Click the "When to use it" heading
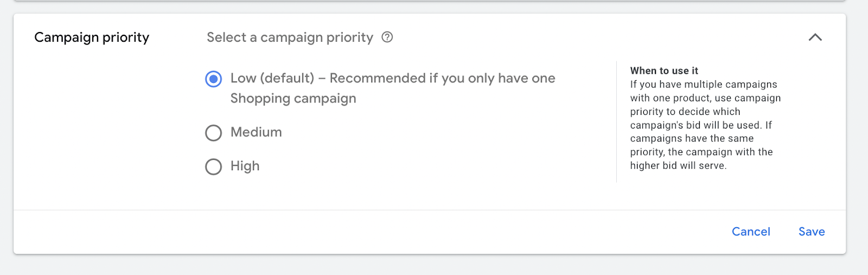 [664, 71]
